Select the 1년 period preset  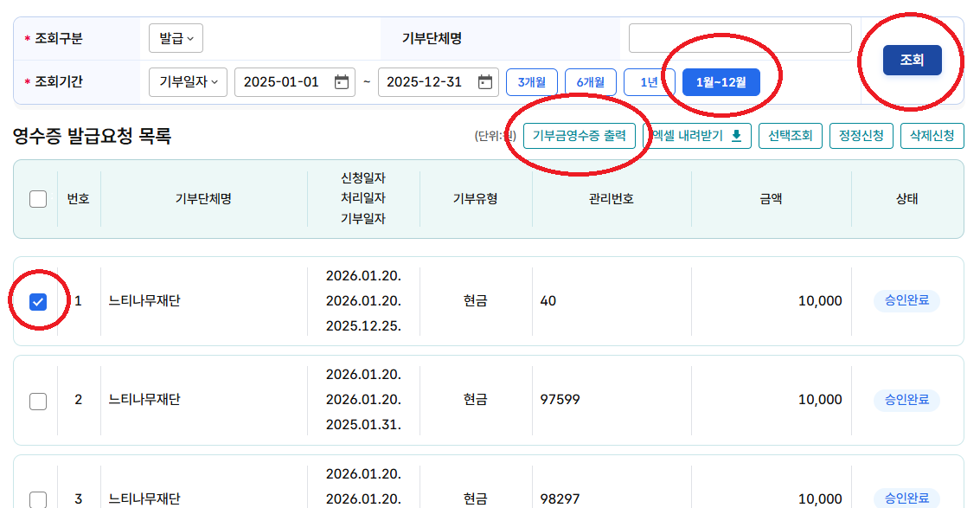pyautogui.click(x=649, y=82)
